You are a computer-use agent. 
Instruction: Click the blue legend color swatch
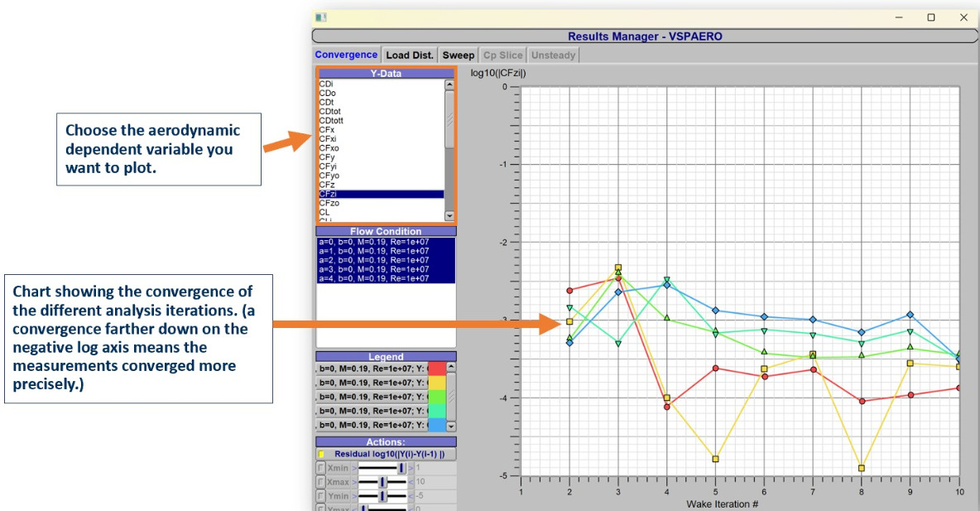[x=435, y=425]
